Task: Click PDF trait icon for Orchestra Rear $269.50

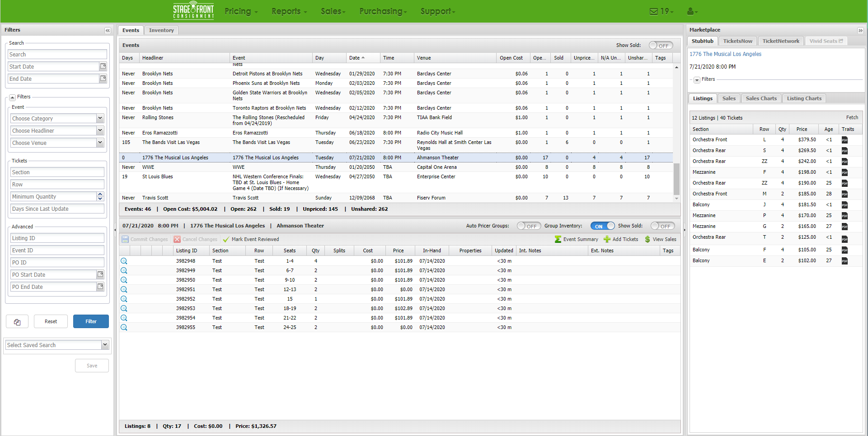Action: 845,151
